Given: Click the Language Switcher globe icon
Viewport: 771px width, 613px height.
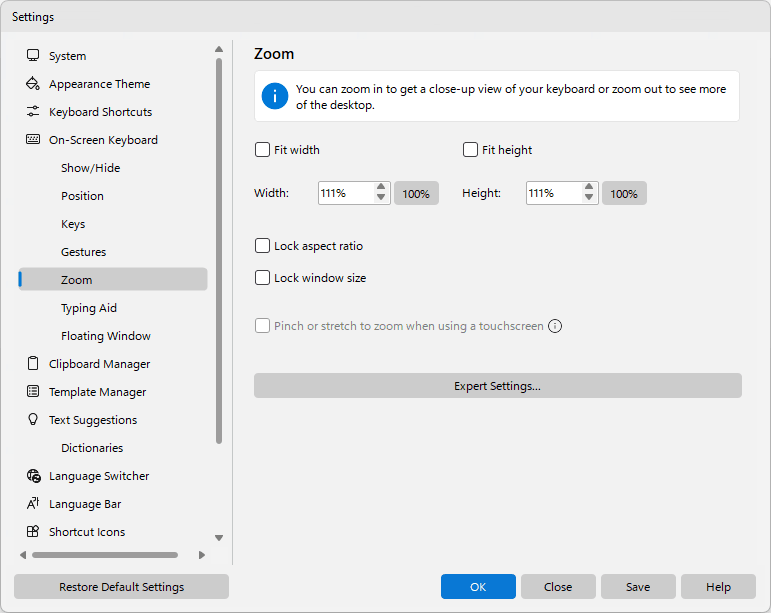Looking at the screenshot, I should pyautogui.click(x=33, y=476).
